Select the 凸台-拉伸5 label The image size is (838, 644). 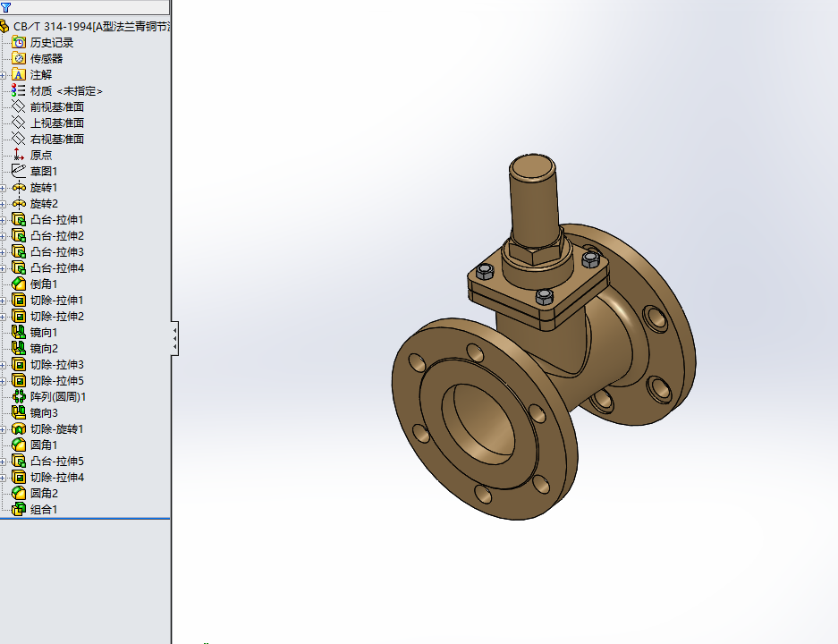(x=57, y=462)
